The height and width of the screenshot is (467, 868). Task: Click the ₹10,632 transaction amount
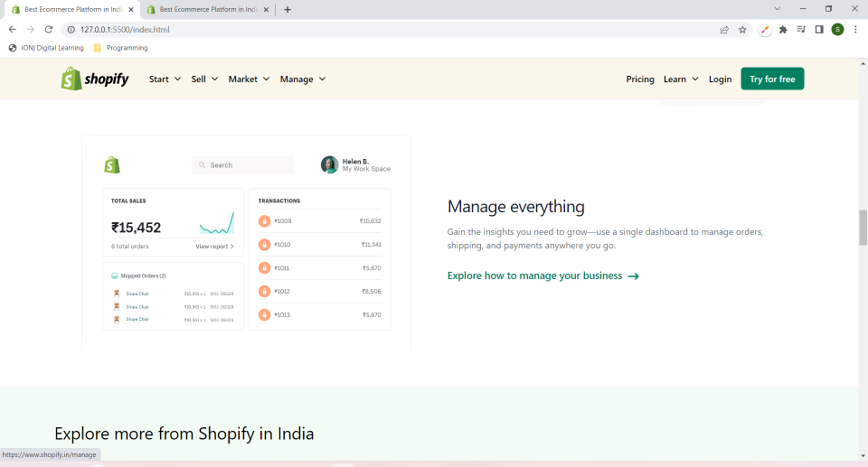click(371, 220)
